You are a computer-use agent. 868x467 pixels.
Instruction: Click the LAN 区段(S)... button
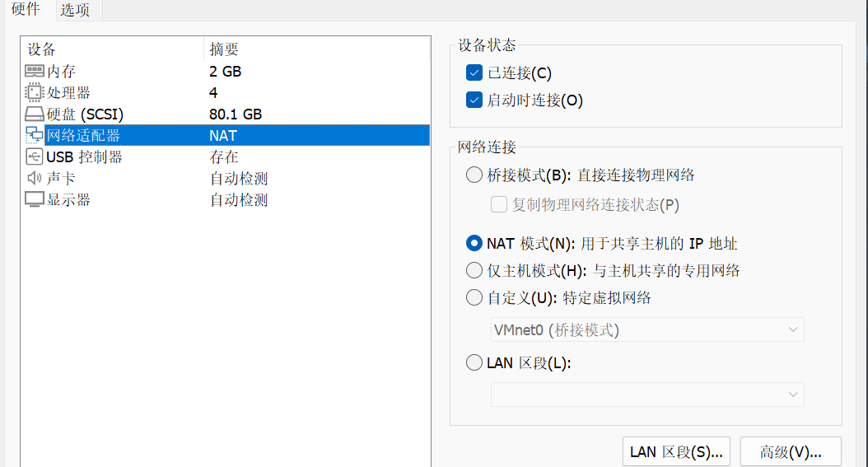676,452
